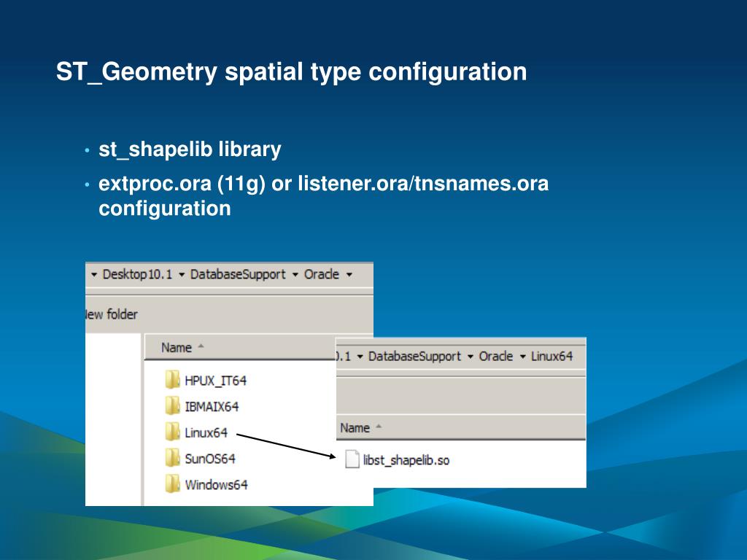Viewport: 747px width, 560px height.
Task: Go to DatabaseSupport breadcrumb in left window
Action: pyautogui.click(x=238, y=275)
